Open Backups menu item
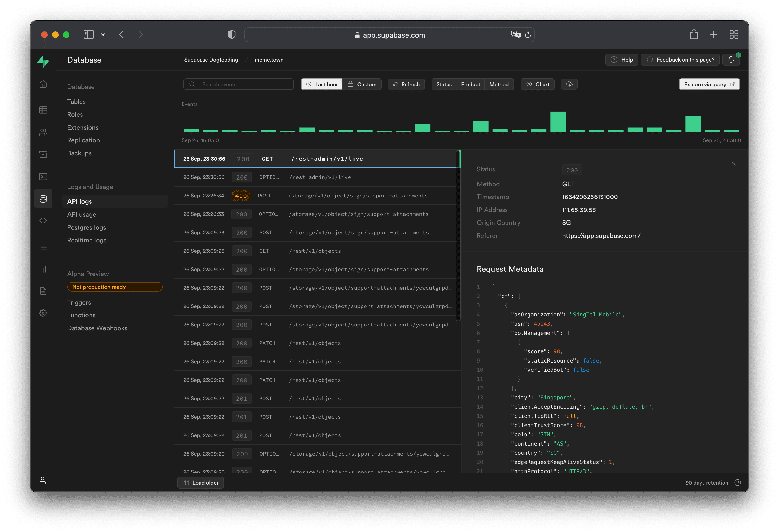Viewport: 779px width, 532px height. point(79,153)
